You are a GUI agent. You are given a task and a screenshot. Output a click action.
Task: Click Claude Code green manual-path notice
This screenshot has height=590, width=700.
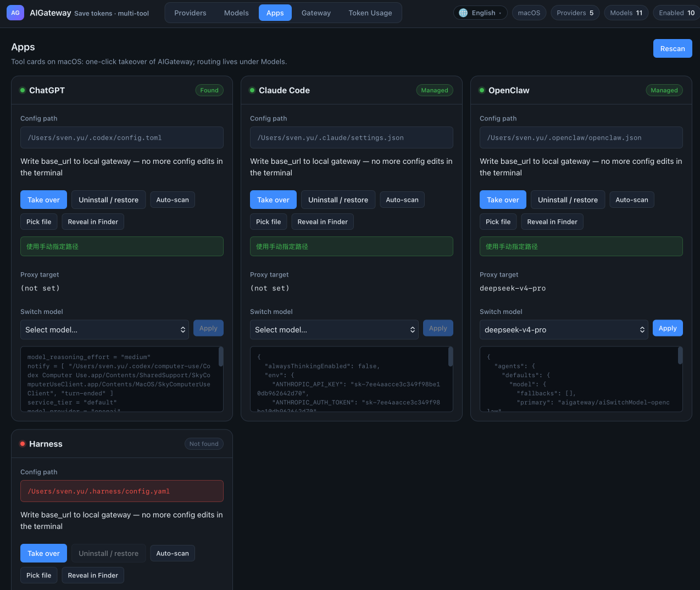[352, 246]
